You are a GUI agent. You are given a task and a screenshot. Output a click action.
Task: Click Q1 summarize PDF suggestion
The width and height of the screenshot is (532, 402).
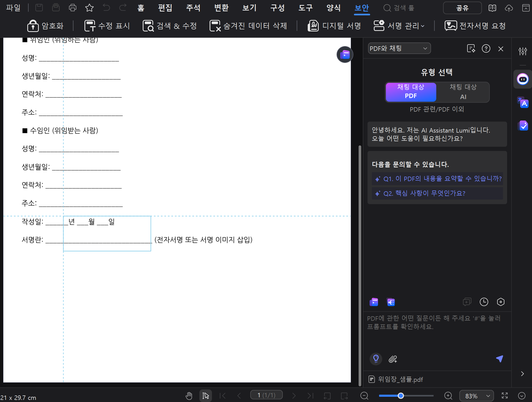click(x=437, y=179)
